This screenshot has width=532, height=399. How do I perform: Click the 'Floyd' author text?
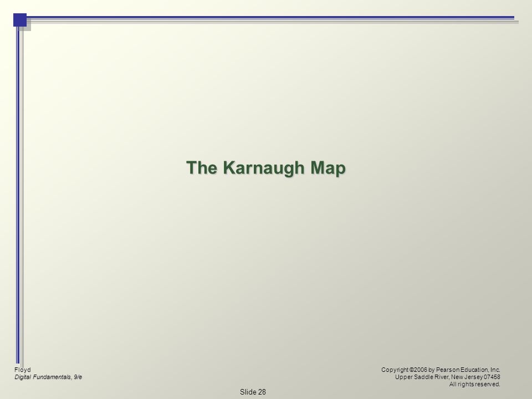point(22,370)
